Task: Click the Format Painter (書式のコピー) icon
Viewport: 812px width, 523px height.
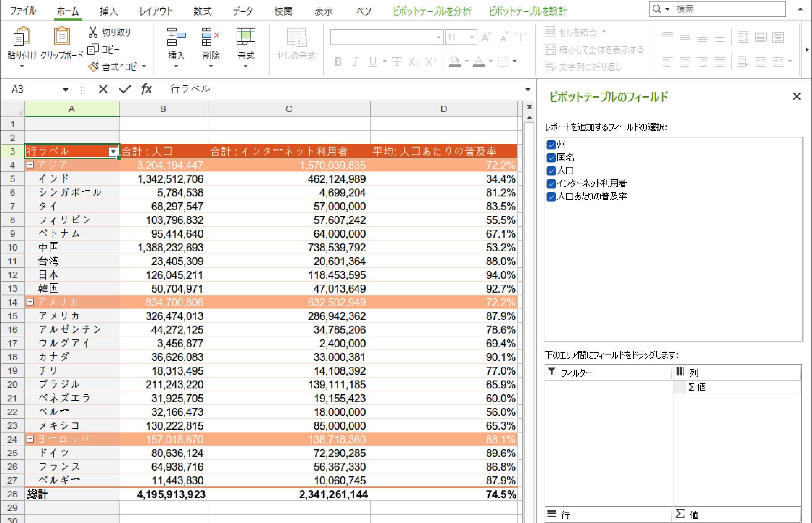Action: pyautogui.click(x=93, y=67)
